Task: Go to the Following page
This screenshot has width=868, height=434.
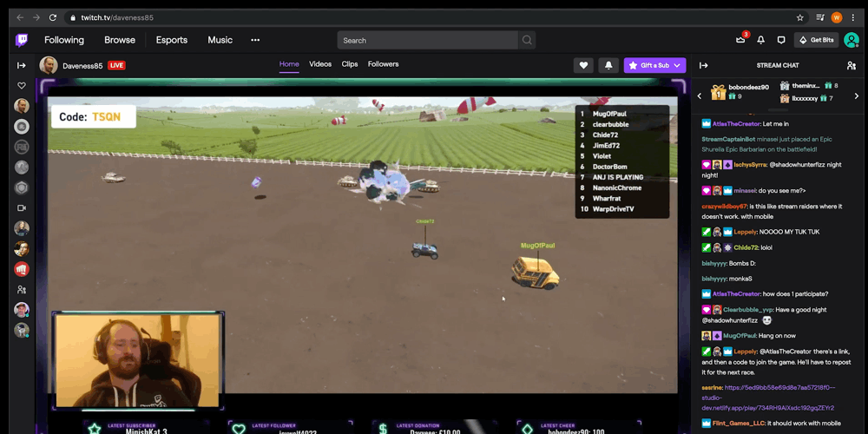Action: pos(64,40)
